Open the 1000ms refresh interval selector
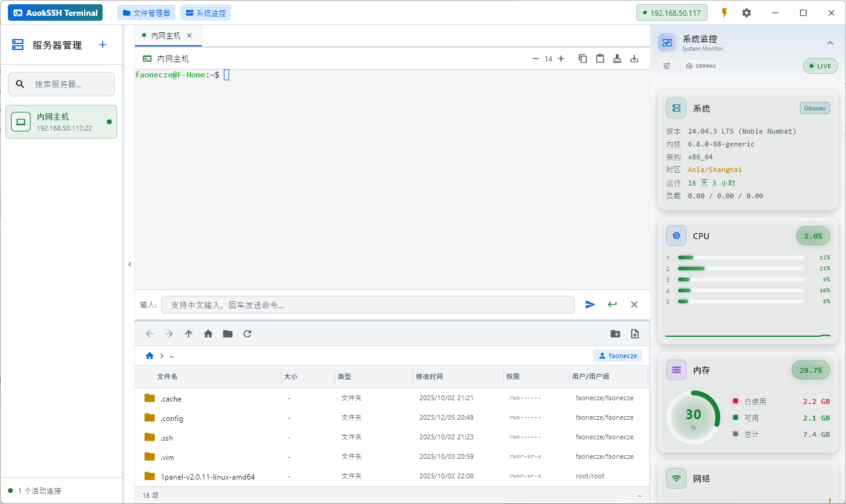The image size is (846, 504). point(701,66)
